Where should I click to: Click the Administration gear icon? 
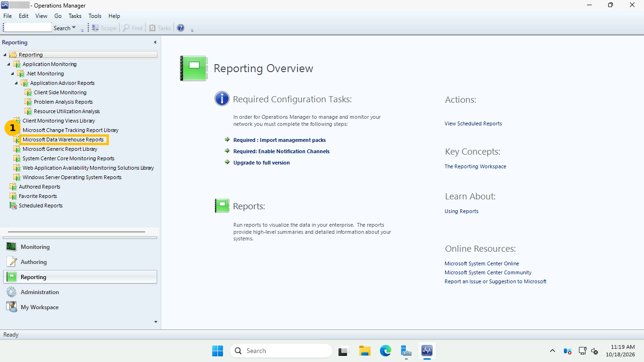11,292
